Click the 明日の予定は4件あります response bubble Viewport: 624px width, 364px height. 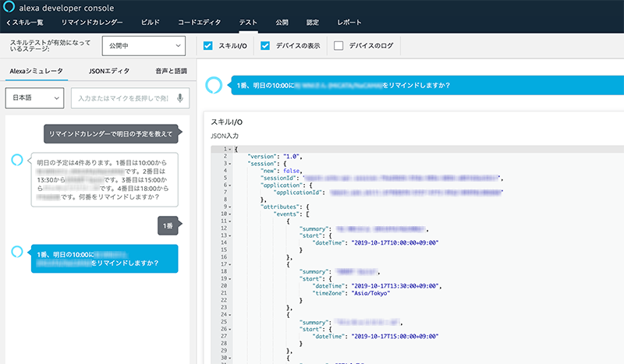point(105,179)
